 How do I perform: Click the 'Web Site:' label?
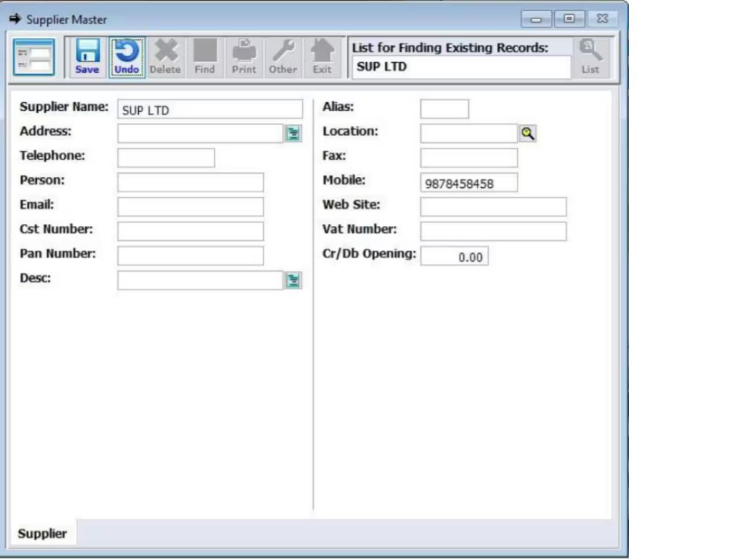[351, 204]
